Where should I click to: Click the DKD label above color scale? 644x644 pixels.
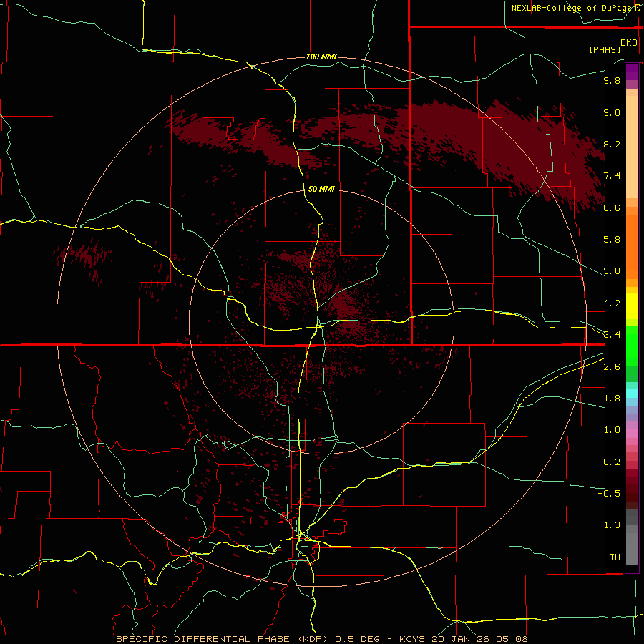tap(629, 43)
